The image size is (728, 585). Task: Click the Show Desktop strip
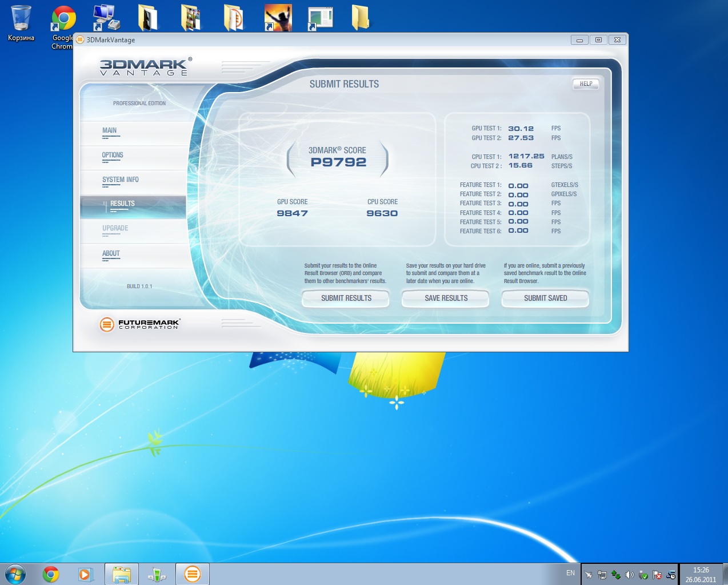click(725, 574)
